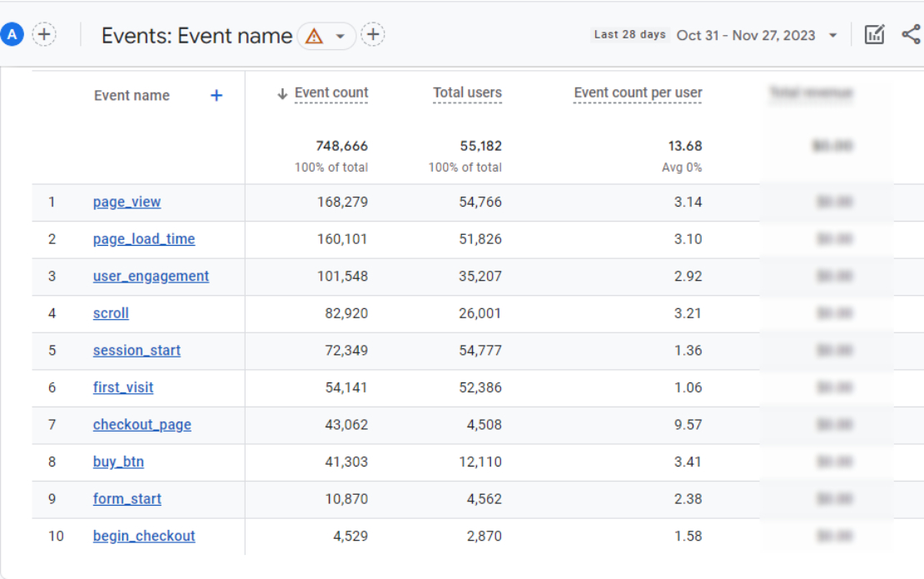
Task: Open the scroll event details
Action: pos(111,313)
